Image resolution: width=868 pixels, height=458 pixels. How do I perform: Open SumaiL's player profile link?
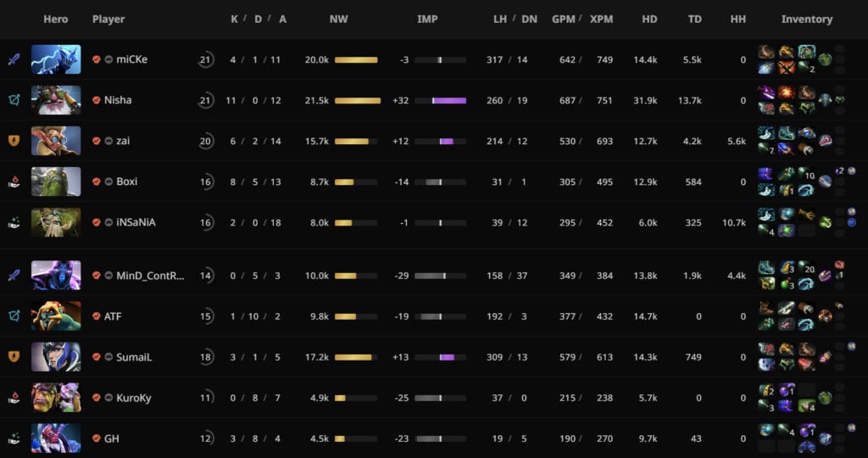click(x=134, y=357)
